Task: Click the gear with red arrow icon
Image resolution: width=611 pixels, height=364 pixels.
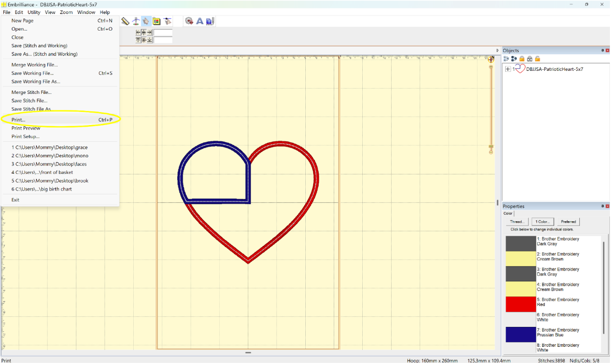Action: 189,21
